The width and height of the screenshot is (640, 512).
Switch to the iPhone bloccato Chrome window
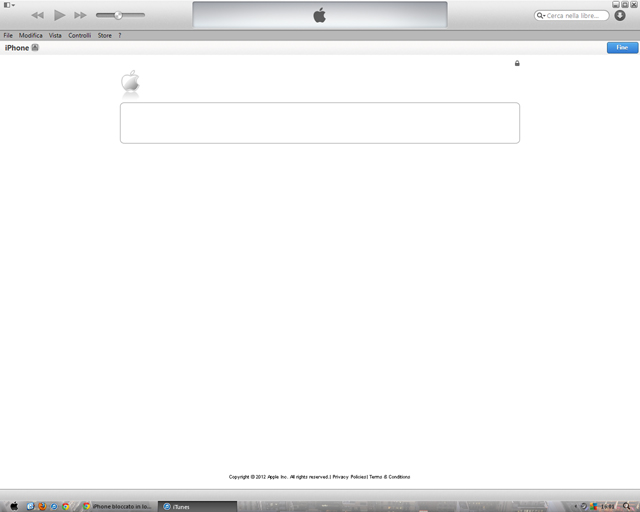pos(117,506)
